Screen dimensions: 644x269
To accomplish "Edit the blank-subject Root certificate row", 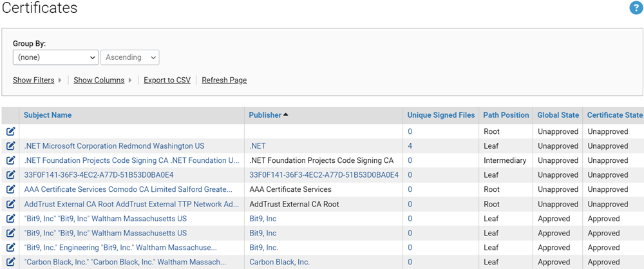I will pyautogui.click(x=11, y=131).
